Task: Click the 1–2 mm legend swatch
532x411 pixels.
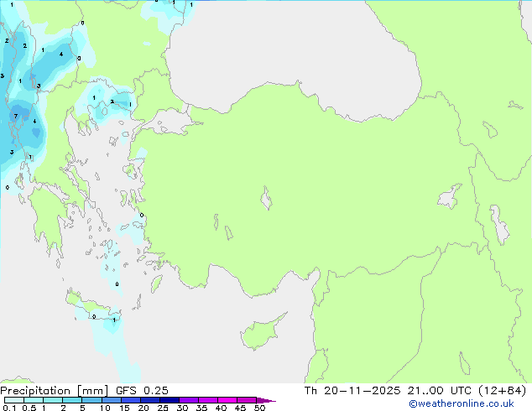Action: [53, 400]
